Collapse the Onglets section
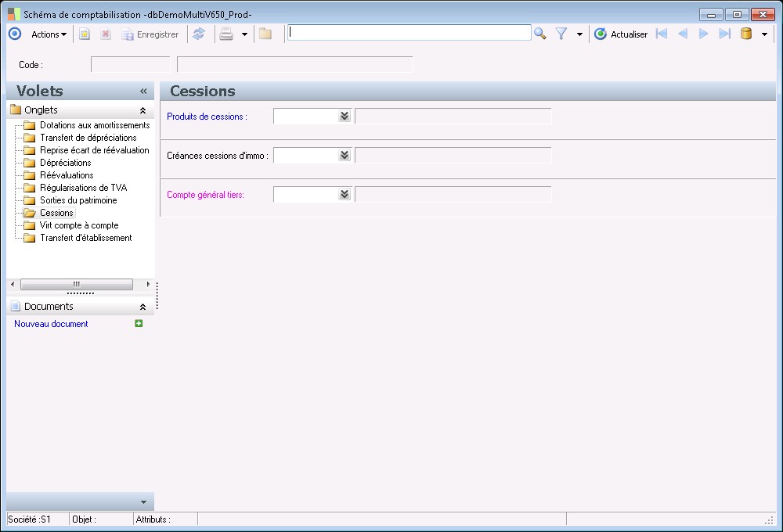This screenshot has height=532, width=783. 143,110
